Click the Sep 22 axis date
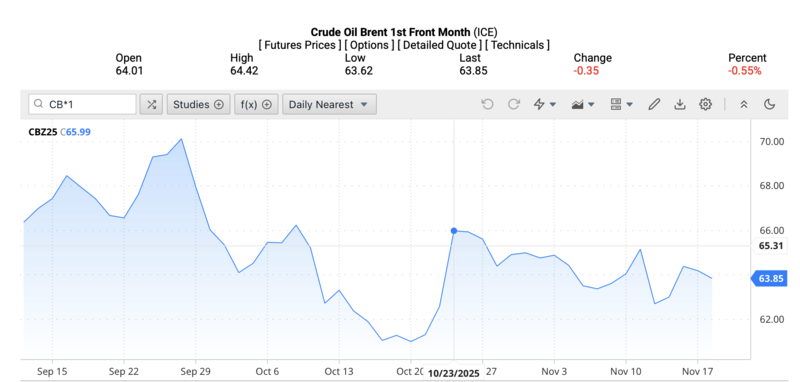 [x=123, y=371]
